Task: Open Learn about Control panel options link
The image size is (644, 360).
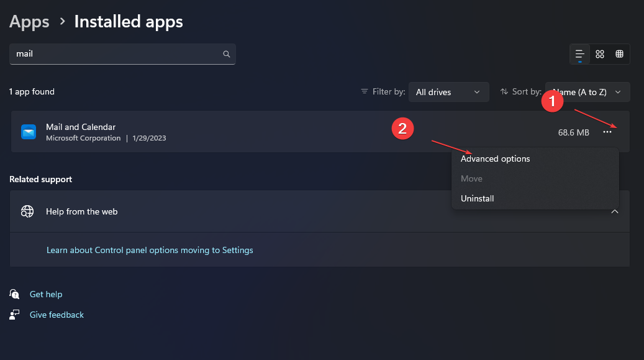Action: (150, 250)
